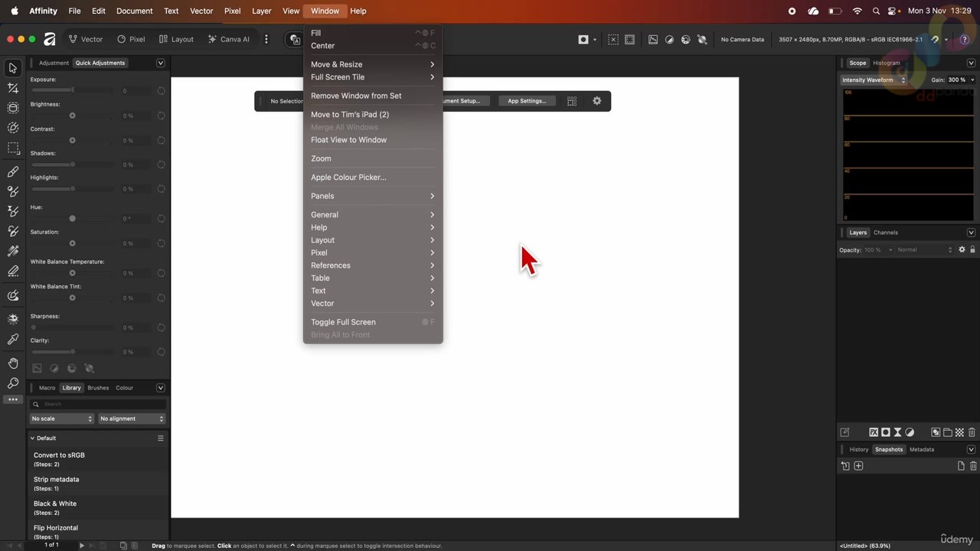The width and height of the screenshot is (980, 551).
Task: Click the Deselect icon in top toolbar
Action: click(x=613, y=39)
